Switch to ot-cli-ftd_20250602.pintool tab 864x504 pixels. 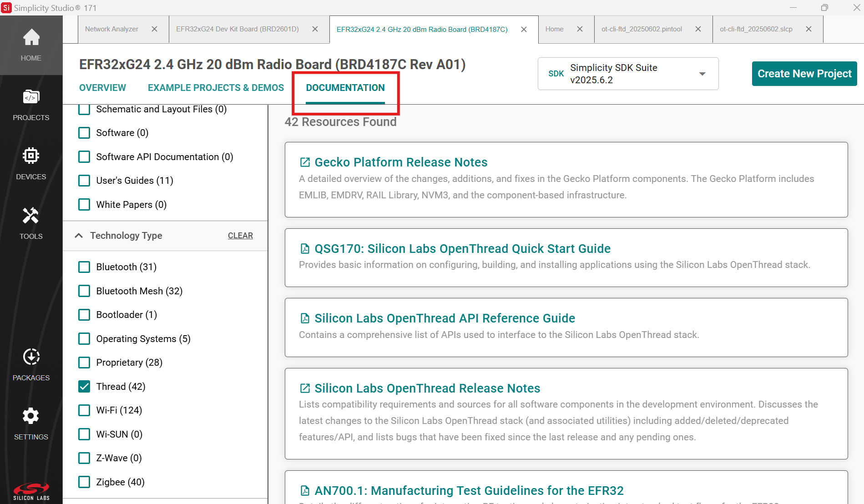tap(642, 29)
